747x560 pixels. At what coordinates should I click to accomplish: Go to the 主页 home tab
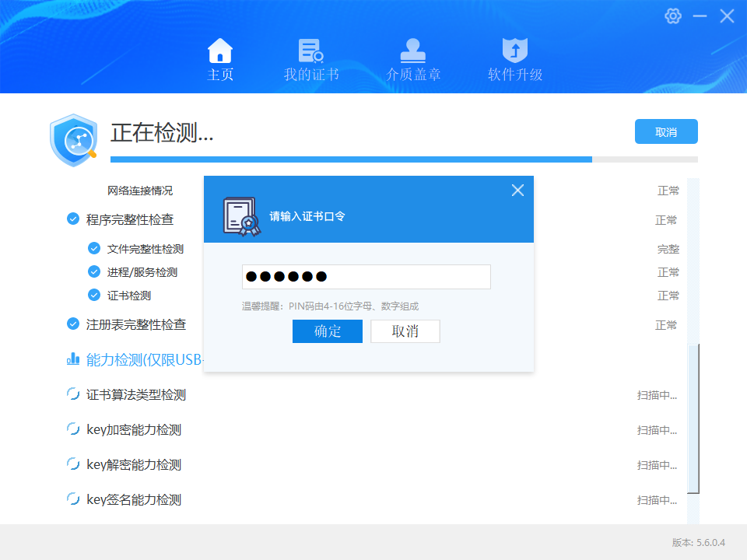(220, 60)
